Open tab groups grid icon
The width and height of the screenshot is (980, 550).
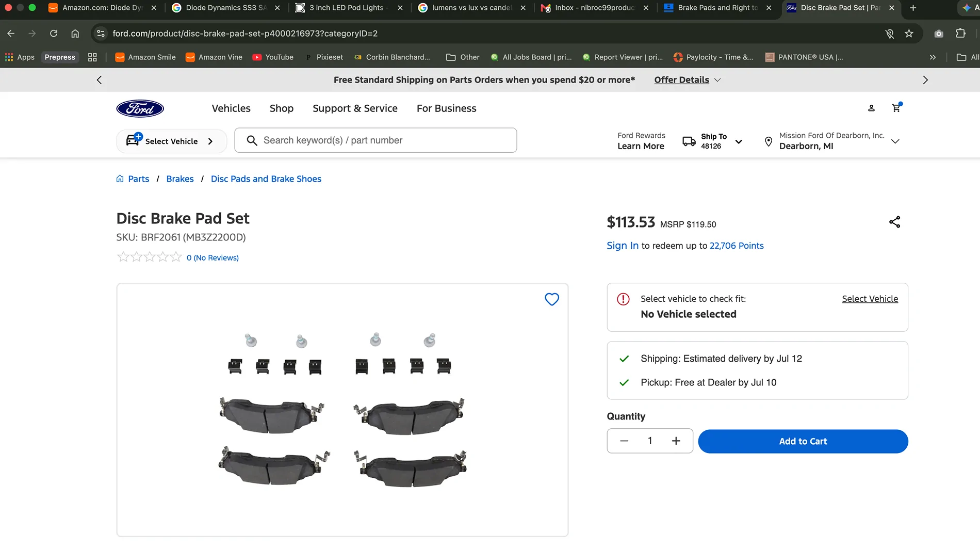92,57
